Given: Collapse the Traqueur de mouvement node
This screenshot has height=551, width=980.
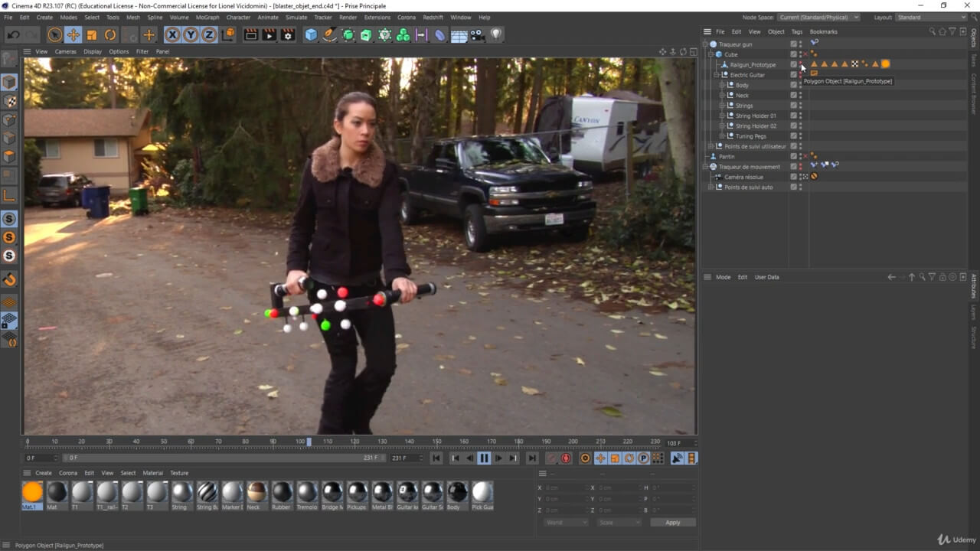Looking at the screenshot, I should click(x=705, y=167).
